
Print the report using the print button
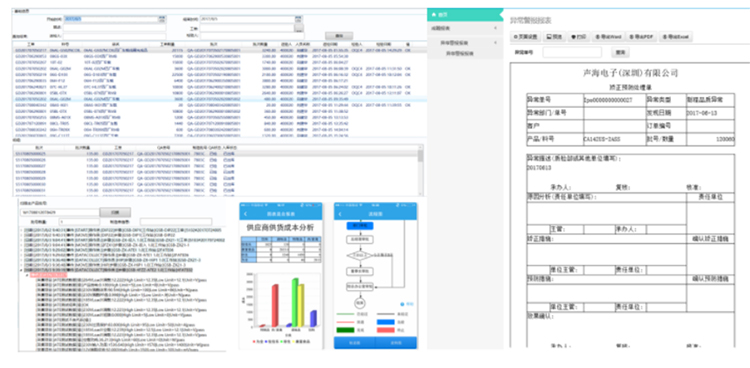[x=578, y=36]
